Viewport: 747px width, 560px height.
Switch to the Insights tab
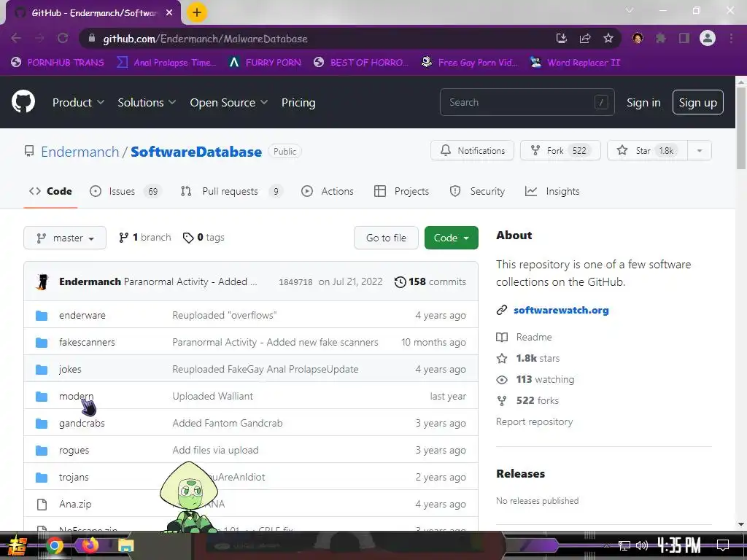tap(552, 191)
